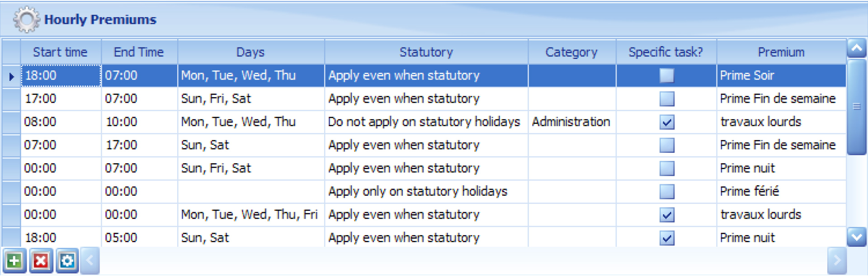This screenshot has width=868, height=278.
Task: Select the empty Days cell in the Prime férié row
Action: [251, 191]
